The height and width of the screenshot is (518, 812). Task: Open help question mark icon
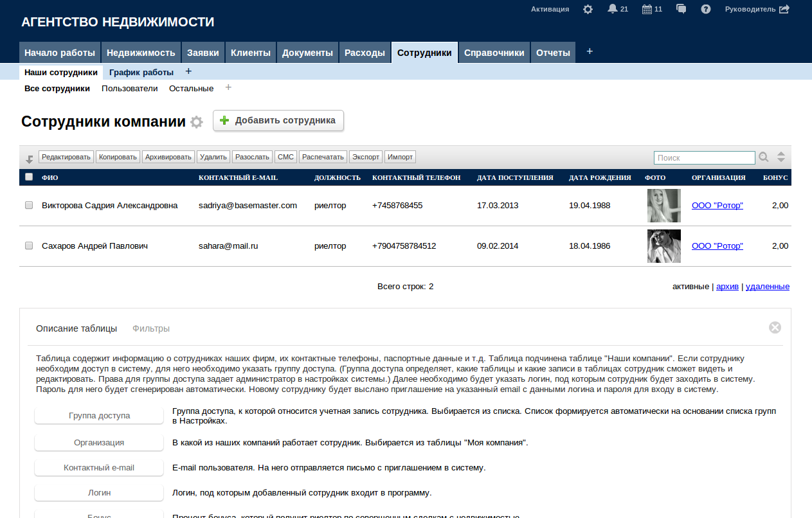[x=705, y=10]
